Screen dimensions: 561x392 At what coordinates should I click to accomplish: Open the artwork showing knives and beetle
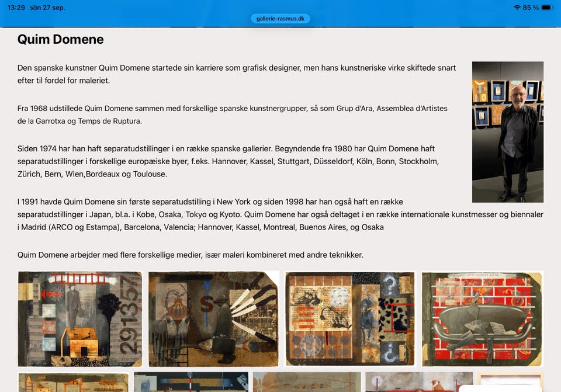pyautogui.click(x=214, y=319)
